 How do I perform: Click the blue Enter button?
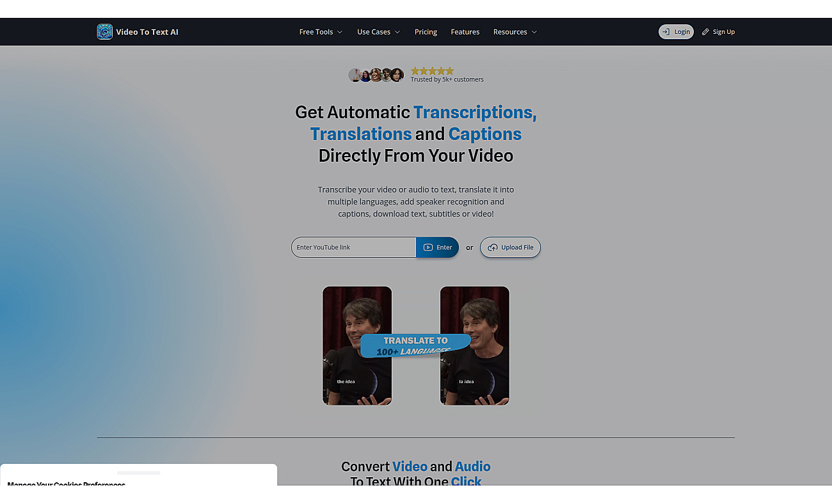(438, 248)
